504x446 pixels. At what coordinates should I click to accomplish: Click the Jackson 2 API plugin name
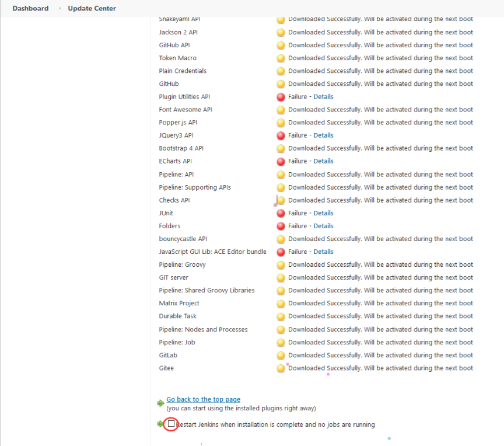point(178,32)
